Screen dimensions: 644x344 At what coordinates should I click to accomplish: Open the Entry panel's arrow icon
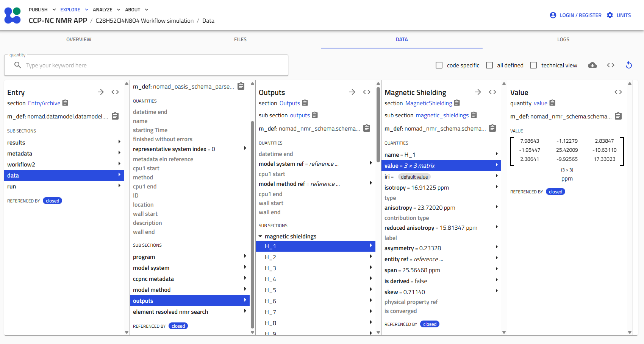pyautogui.click(x=101, y=92)
